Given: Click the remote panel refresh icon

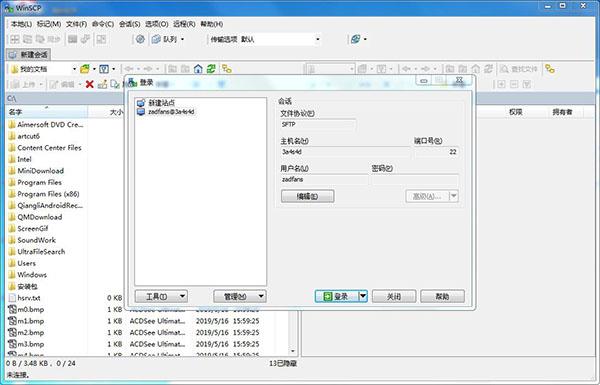Looking at the screenshot, I should [488, 69].
